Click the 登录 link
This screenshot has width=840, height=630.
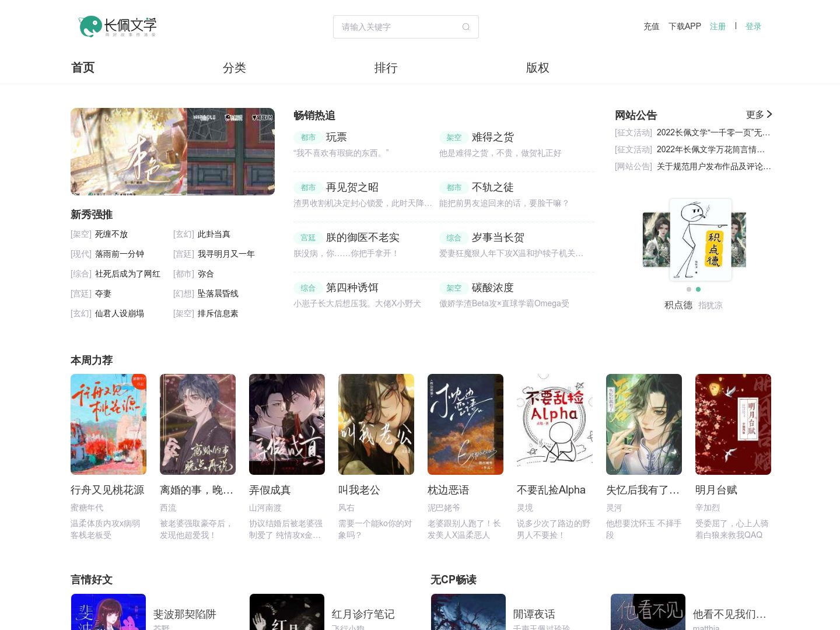(x=753, y=26)
